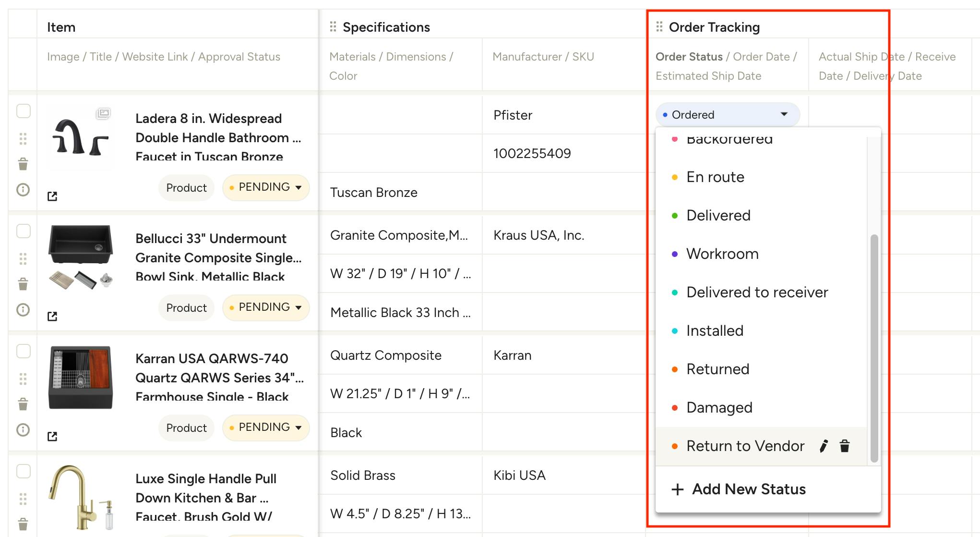
Task: Open external link for Karran USA sink
Action: tap(52, 436)
